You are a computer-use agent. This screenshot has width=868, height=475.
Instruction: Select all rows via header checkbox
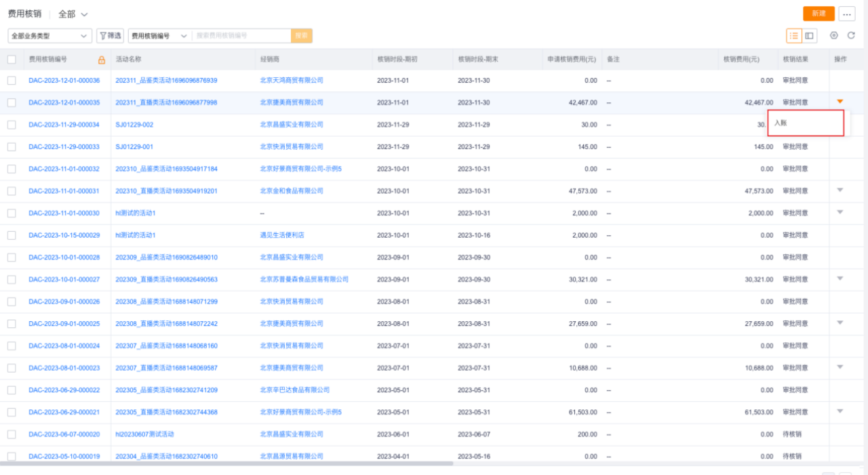point(12,60)
